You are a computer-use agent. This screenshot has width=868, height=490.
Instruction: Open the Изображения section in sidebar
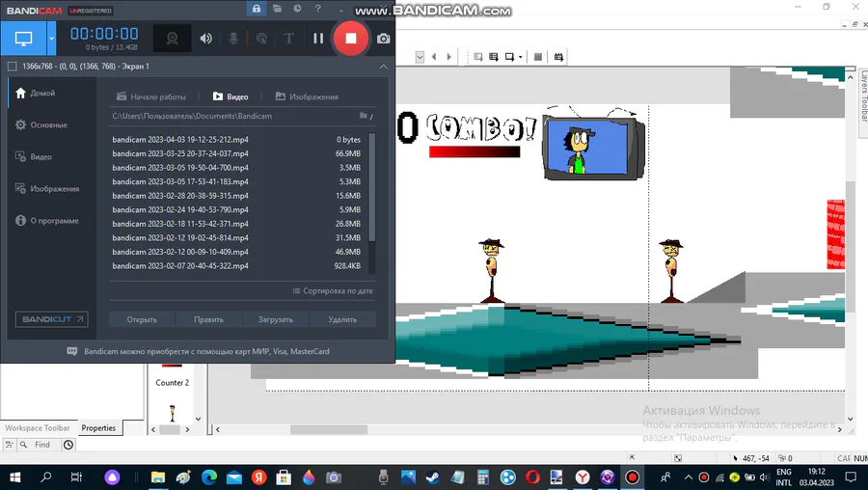tap(53, 189)
